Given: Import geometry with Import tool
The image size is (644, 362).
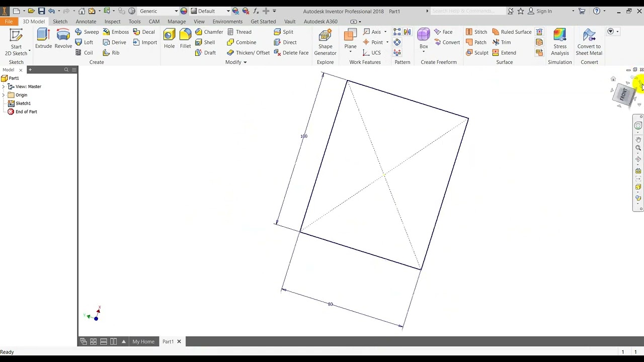Looking at the screenshot, I should [x=145, y=42].
